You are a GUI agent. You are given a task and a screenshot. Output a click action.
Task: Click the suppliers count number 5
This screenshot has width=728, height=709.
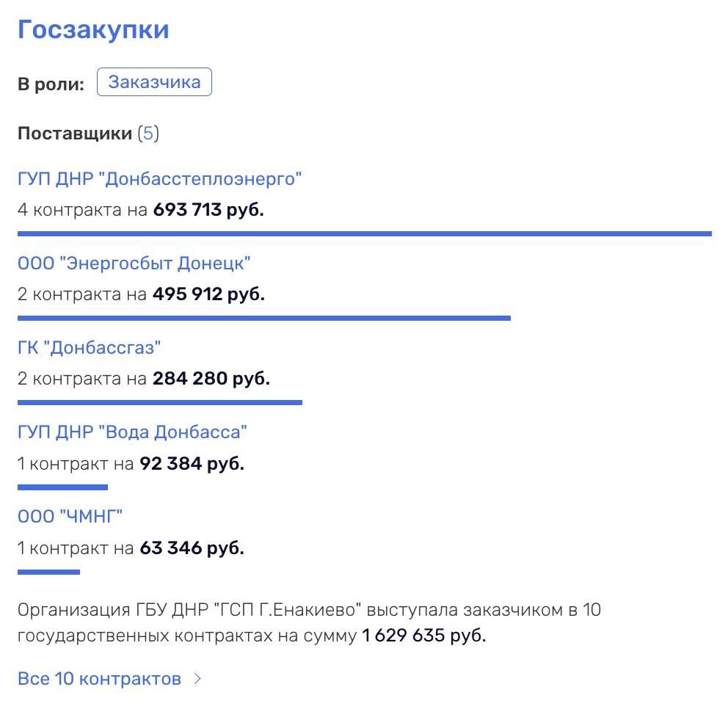click(x=149, y=134)
